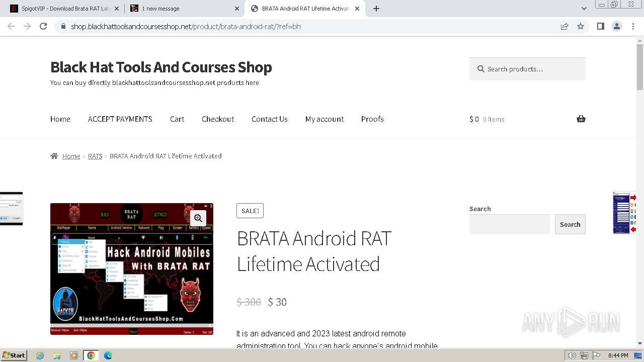Click the product title BRATA Android RAT
Image resolution: width=644 pixels, height=362 pixels.
(314, 251)
